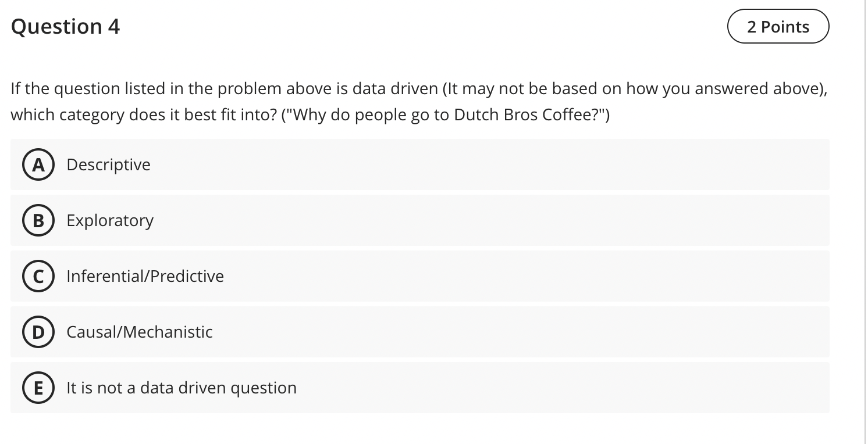Viewport: 868px width, 444px height.
Task: Click the '2 Points' badge
Action: (778, 26)
